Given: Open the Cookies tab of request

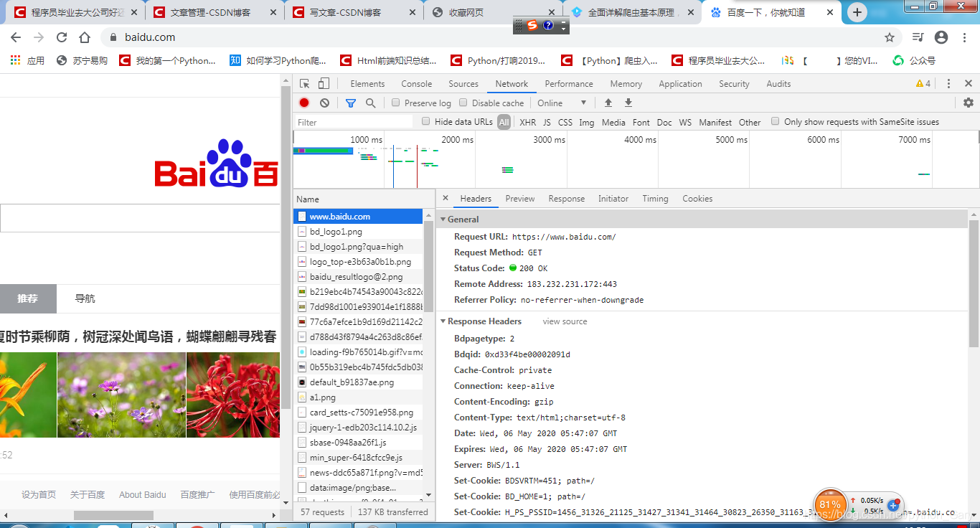Looking at the screenshot, I should [x=697, y=199].
